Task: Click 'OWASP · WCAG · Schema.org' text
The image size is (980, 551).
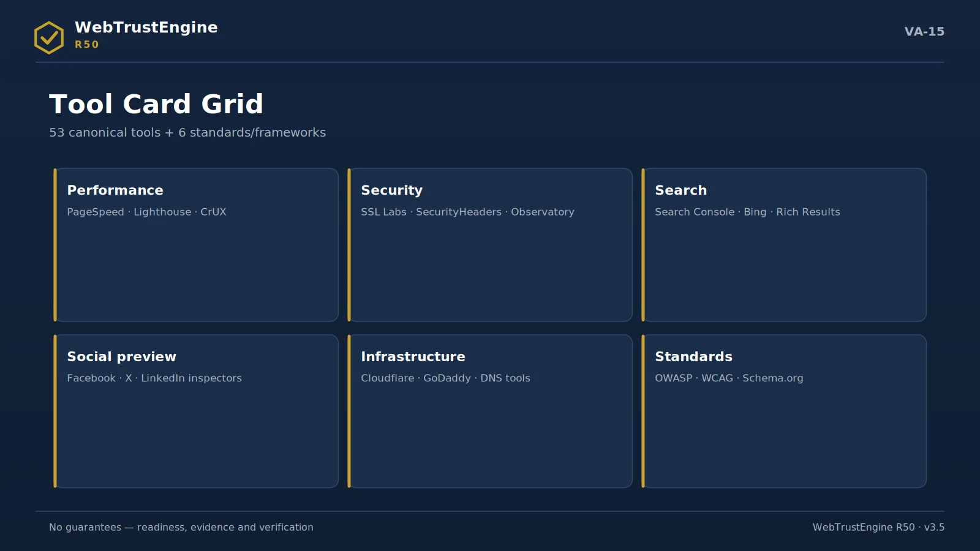Action: tap(729, 378)
